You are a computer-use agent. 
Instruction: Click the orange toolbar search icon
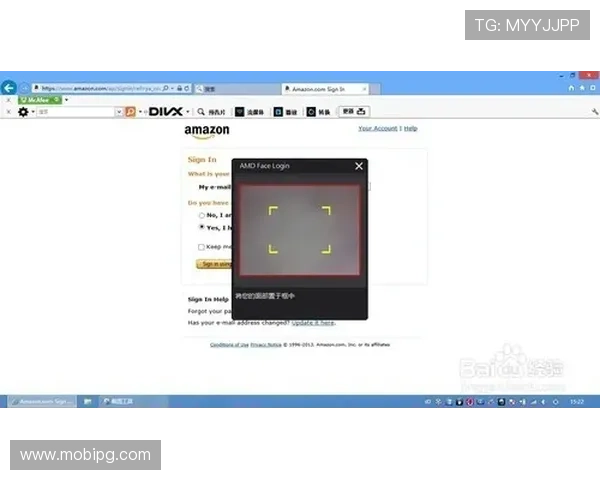(129, 112)
